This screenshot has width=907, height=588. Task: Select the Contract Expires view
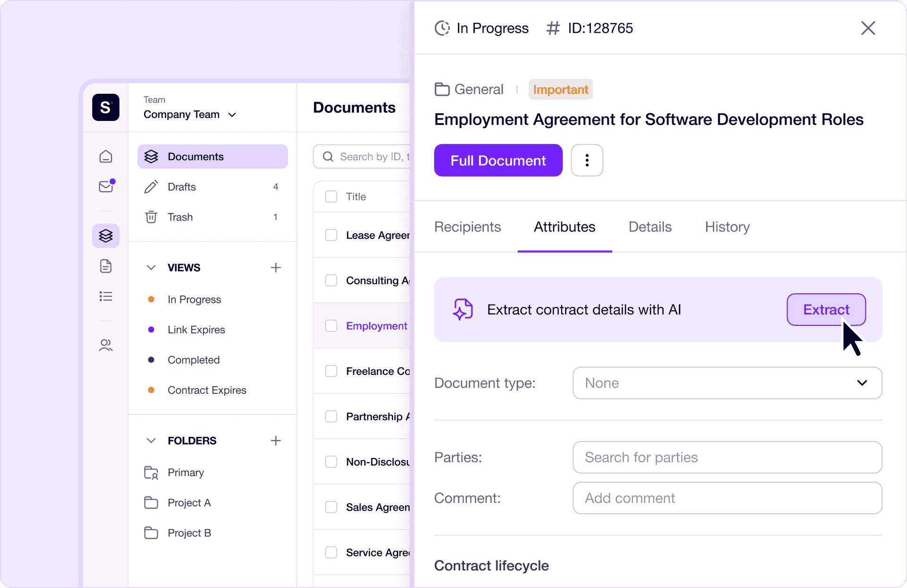point(207,390)
